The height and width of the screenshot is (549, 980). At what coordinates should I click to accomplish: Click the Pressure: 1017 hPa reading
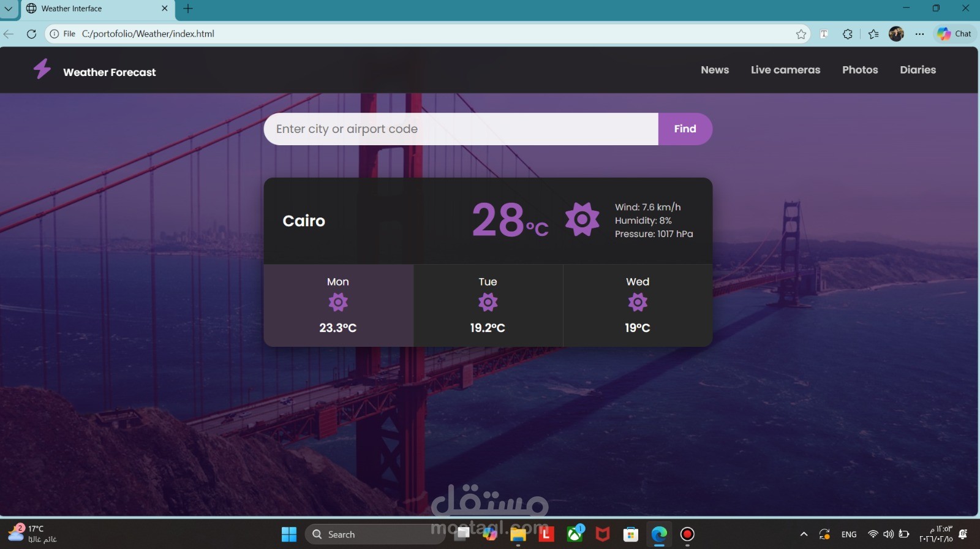pyautogui.click(x=654, y=234)
